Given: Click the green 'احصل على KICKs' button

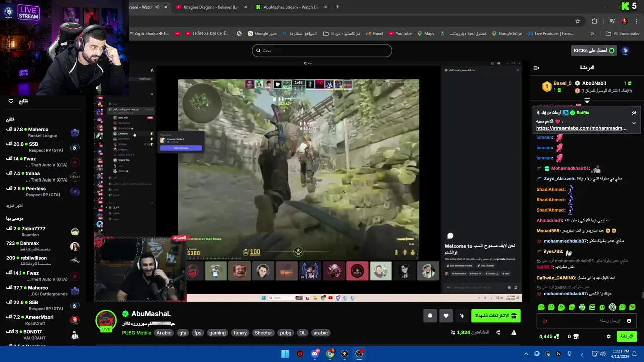Looking at the screenshot, I should click(x=594, y=51).
